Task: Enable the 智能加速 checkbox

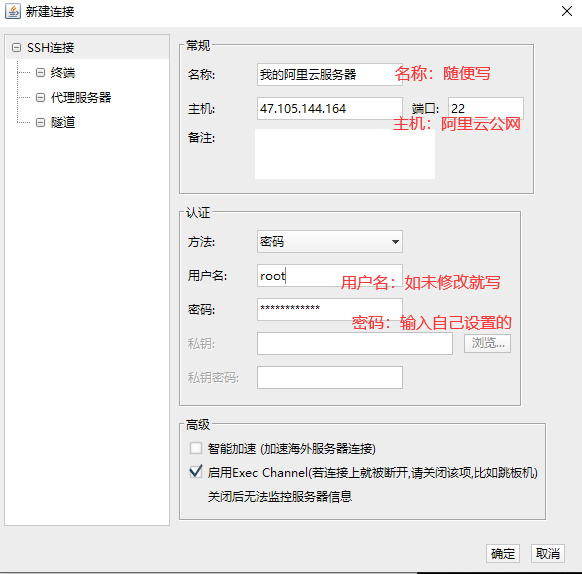Action: coord(196,448)
